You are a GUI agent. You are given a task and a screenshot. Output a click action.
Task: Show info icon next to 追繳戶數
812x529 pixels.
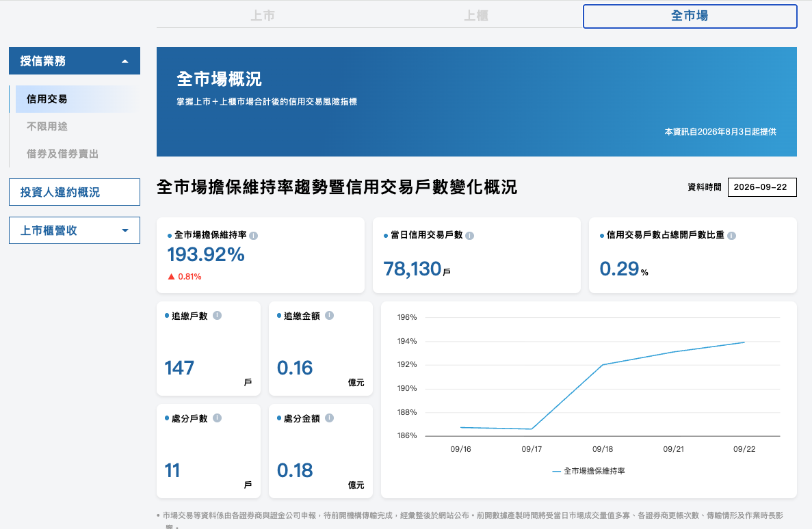tap(218, 315)
